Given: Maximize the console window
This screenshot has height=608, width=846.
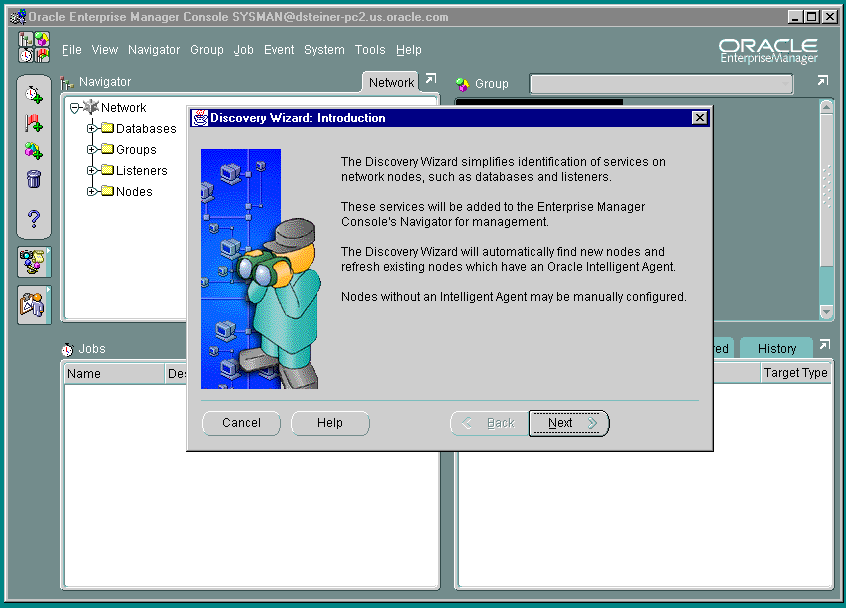Looking at the screenshot, I should [x=811, y=17].
